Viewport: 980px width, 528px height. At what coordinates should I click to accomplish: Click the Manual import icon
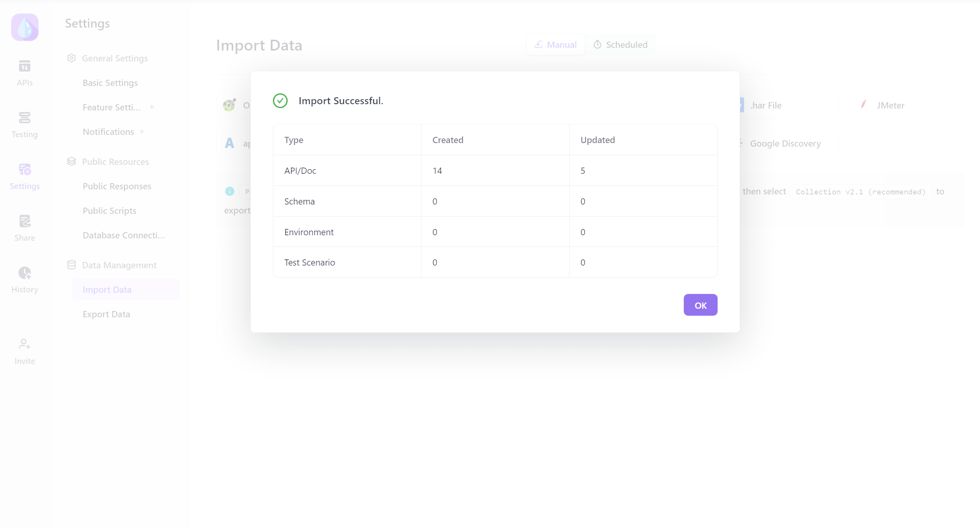pyautogui.click(x=538, y=45)
